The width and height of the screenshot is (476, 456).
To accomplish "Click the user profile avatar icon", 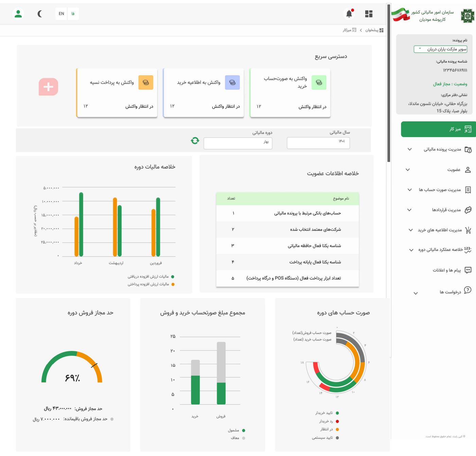I will [18, 14].
